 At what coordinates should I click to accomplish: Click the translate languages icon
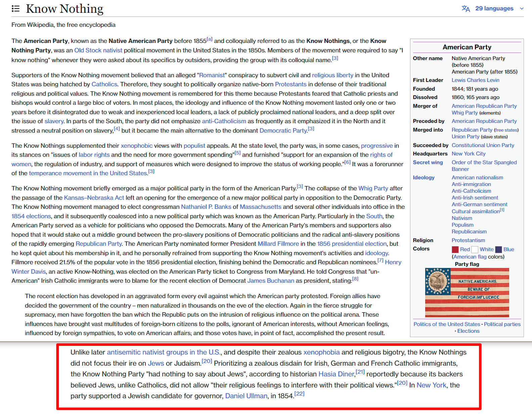pos(466,8)
